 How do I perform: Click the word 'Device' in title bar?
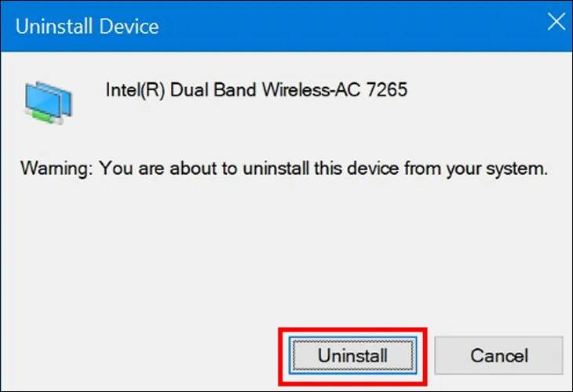[x=129, y=26]
